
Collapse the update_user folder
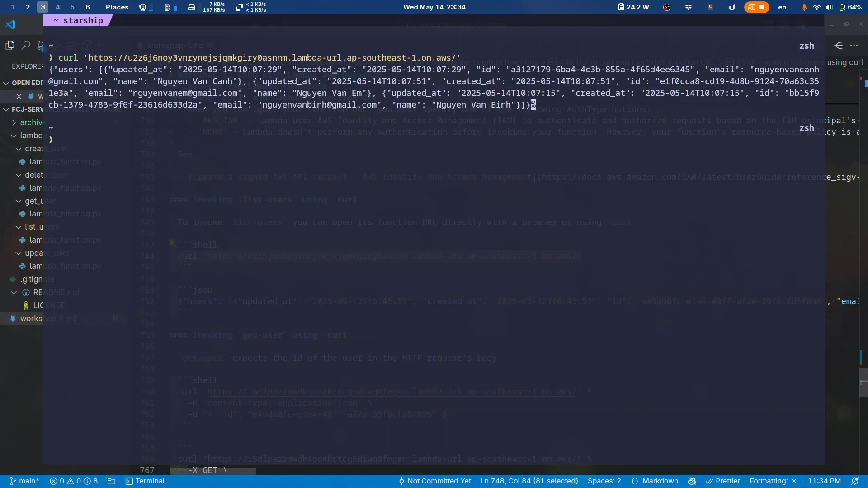tap(19, 253)
